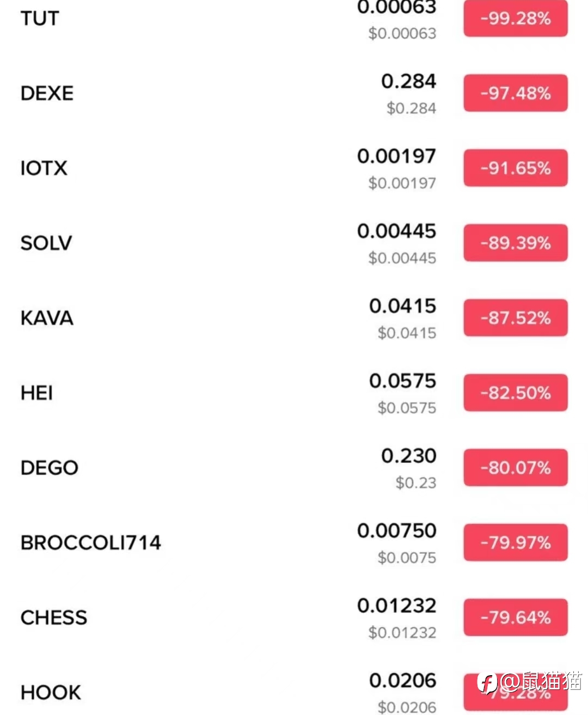
Task: Select the BROCCOLI714 token name
Action: pyautogui.click(x=91, y=542)
